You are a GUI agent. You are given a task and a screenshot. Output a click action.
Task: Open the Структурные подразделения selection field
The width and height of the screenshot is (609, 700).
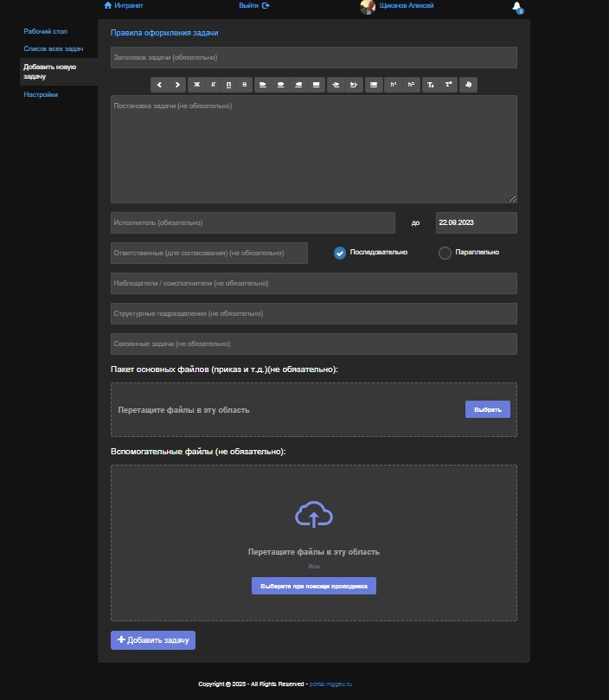pos(313,313)
